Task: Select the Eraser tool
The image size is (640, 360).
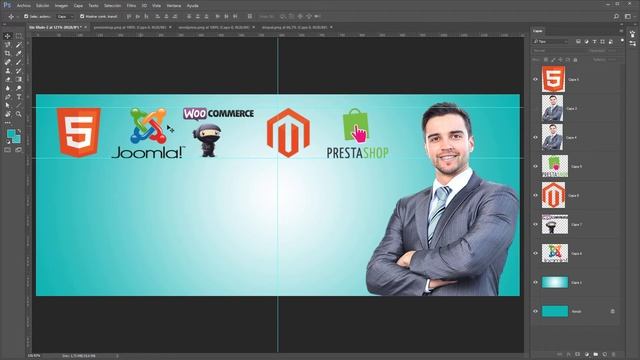Action: pos(7,79)
